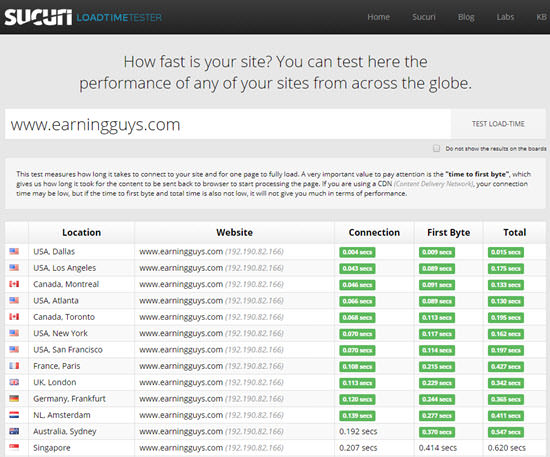Click Sydney's '0.192 secs' connection value
This screenshot has height=457, width=550.
(358, 431)
